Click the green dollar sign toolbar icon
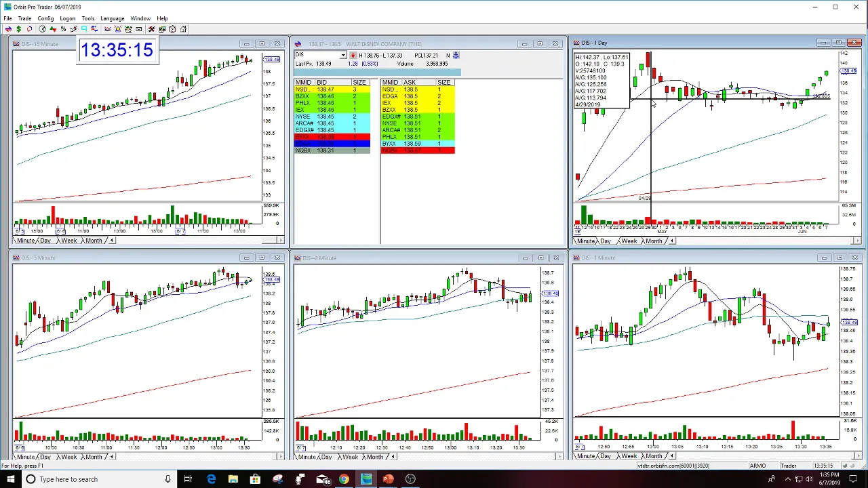The height and width of the screenshot is (488, 868). 19,29
